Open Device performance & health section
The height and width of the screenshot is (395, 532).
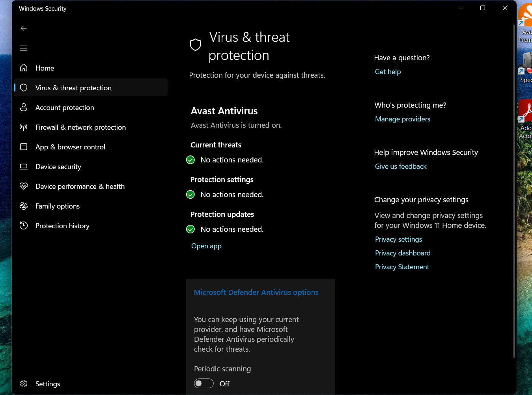91,186
